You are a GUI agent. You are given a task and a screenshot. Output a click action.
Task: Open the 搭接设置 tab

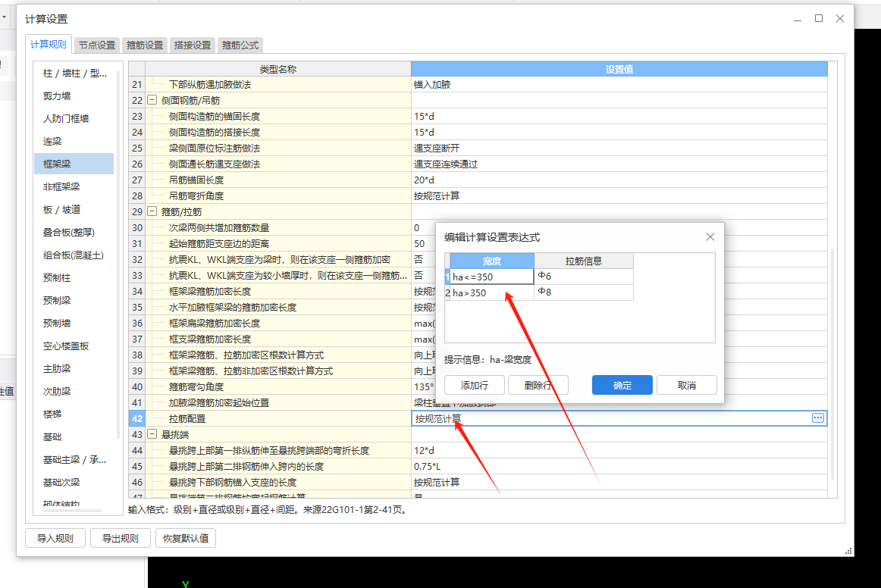(x=192, y=45)
